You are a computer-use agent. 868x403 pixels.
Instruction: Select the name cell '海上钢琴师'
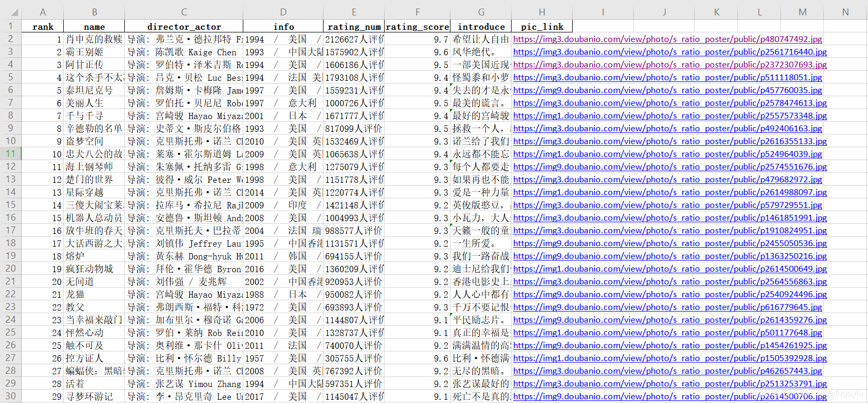point(94,167)
